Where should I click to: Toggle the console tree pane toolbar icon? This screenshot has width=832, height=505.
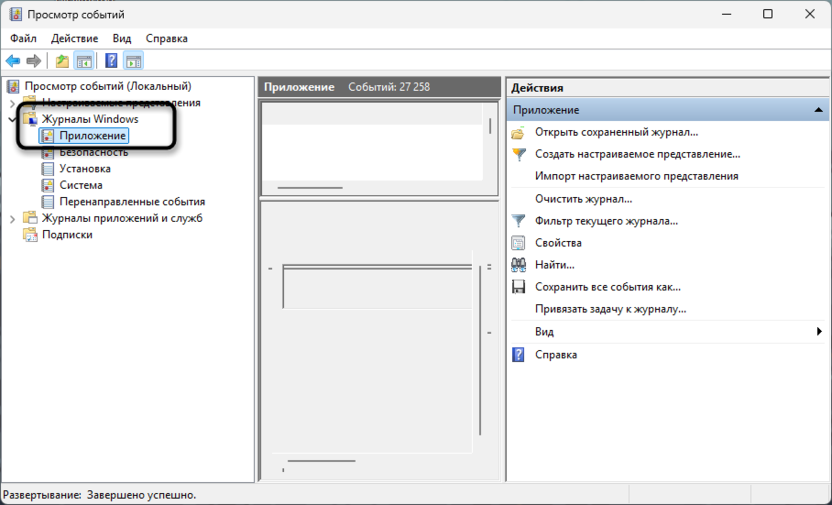(x=84, y=61)
